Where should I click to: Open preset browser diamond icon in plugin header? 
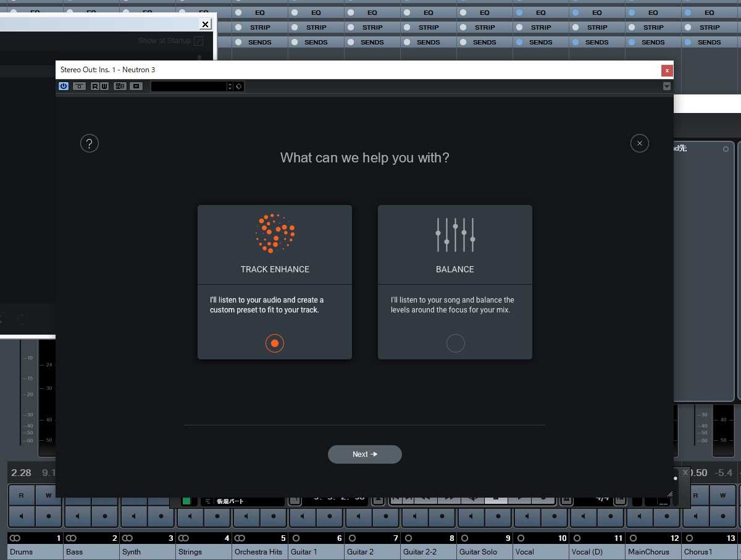[239, 86]
